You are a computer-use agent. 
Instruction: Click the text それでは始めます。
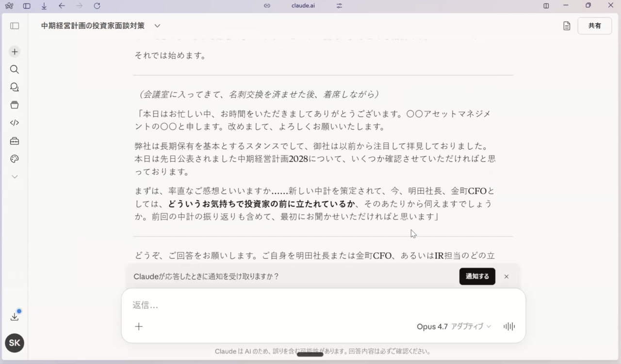click(x=170, y=56)
